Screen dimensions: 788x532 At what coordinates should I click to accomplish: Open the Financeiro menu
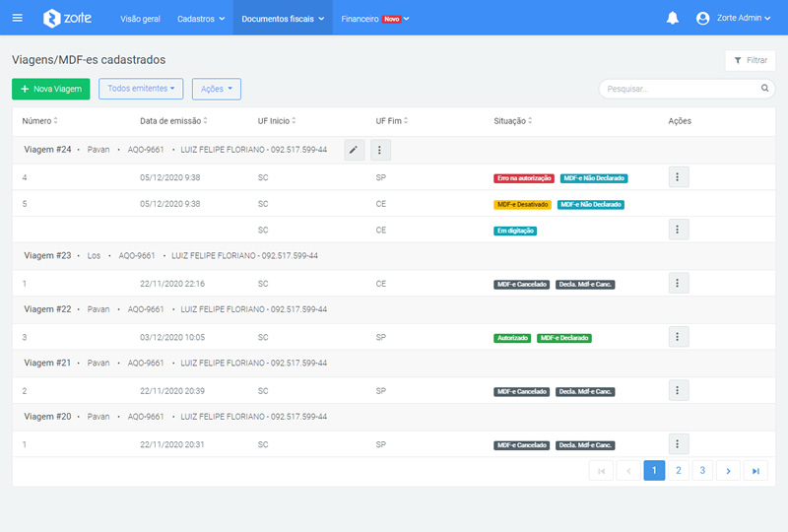click(x=374, y=18)
